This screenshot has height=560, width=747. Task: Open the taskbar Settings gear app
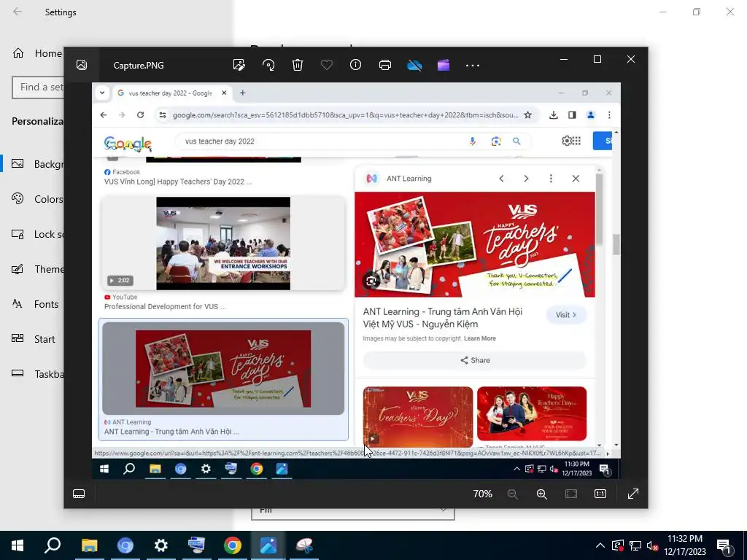pyautogui.click(x=161, y=545)
